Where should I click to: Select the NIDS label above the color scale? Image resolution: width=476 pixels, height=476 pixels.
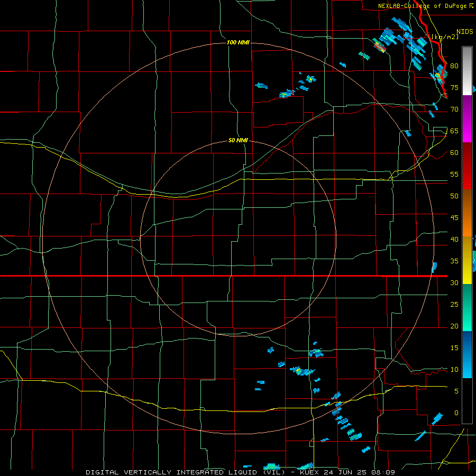[x=465, y=31]
